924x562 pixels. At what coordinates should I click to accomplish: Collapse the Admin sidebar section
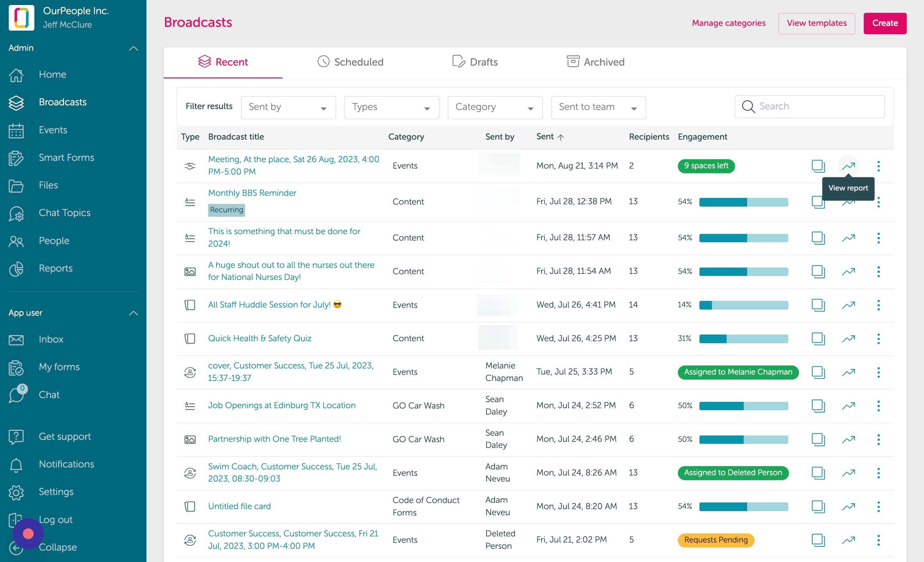tap(133, 48)
